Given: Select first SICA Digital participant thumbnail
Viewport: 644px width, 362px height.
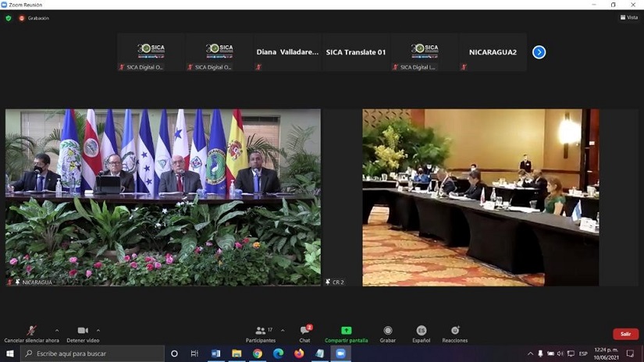Looking at the screenshot, I should coord(151,52).
